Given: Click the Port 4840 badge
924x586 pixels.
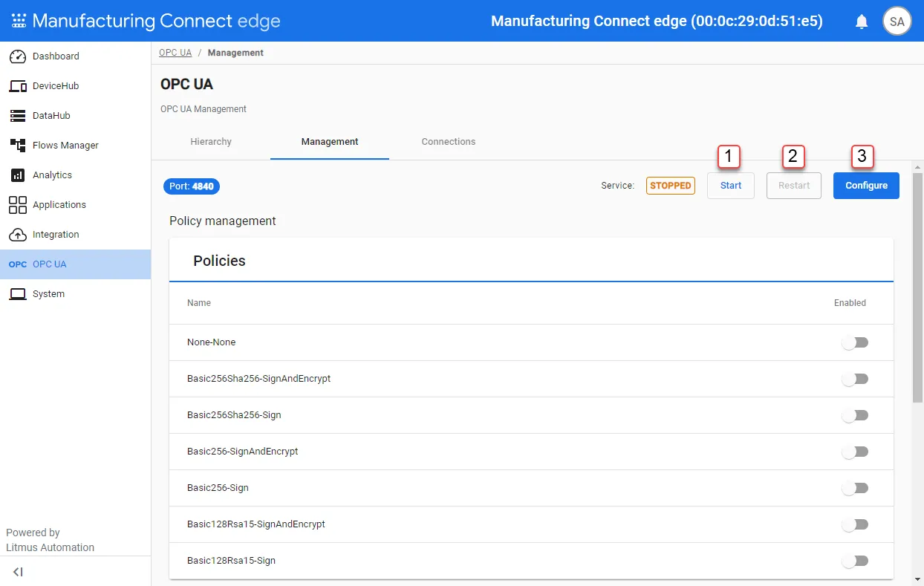Looking at the screenshot, I should 192,186.
